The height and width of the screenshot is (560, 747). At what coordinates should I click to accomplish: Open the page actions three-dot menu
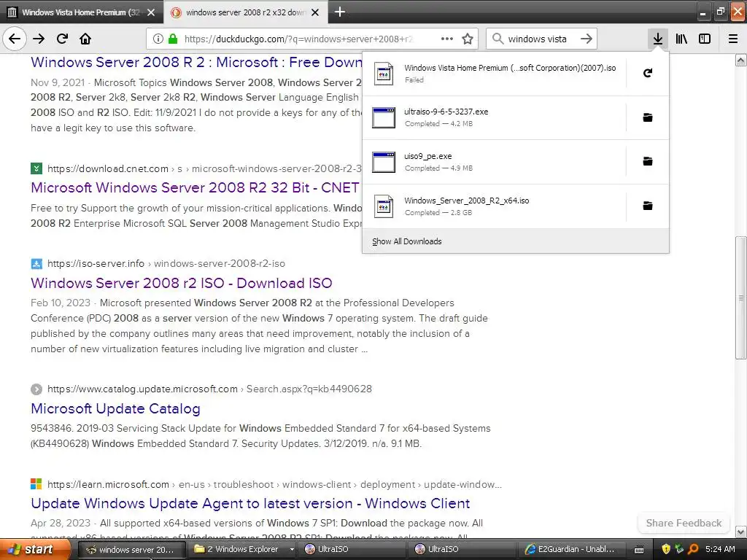[447, 39]
